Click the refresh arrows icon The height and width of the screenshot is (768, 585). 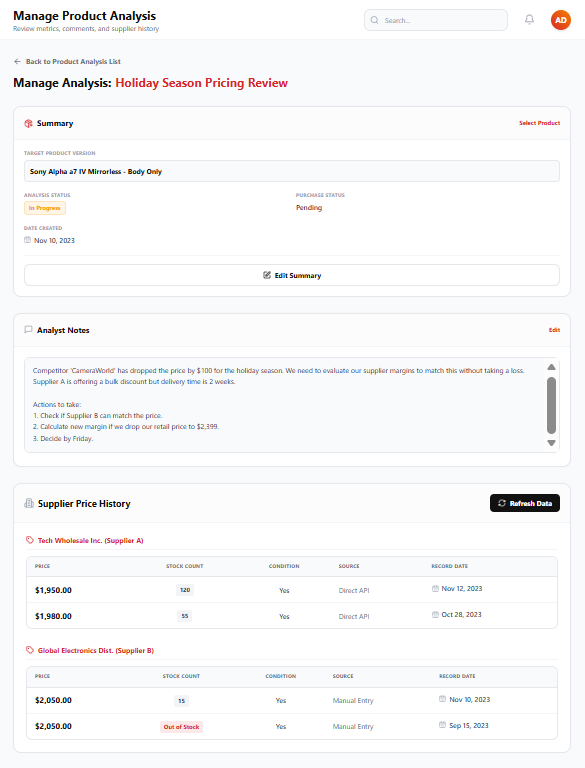click(x=502, y=503)
